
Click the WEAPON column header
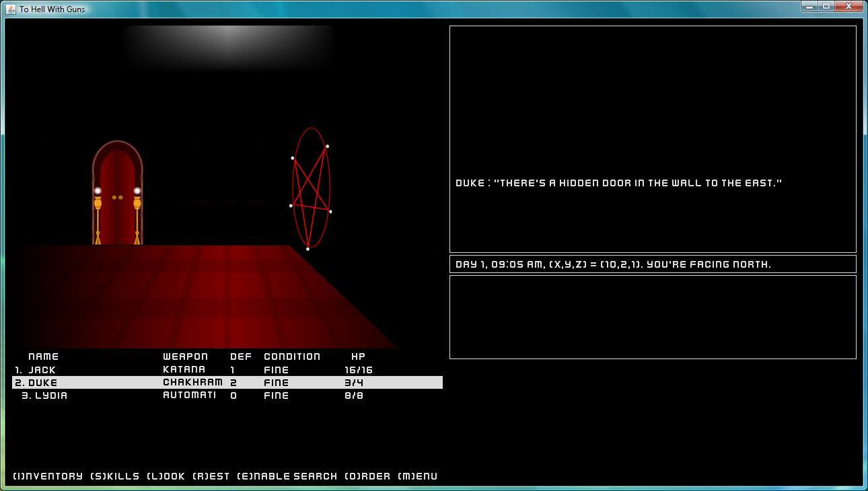coord(186,356)
